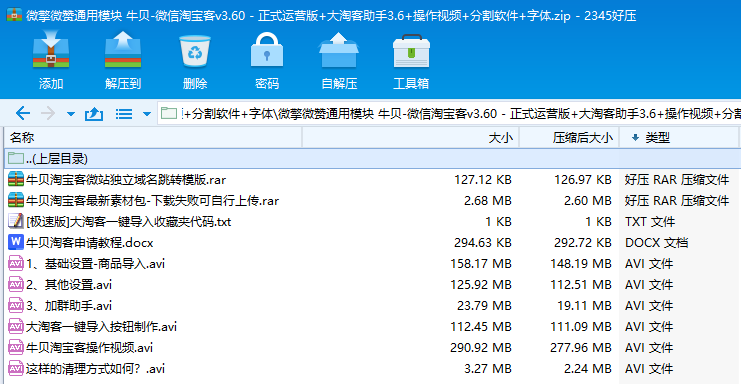Click the 148.19 MB compressed size cell
741x384 pixels.
pyautogui.click(x=581, y=264)
